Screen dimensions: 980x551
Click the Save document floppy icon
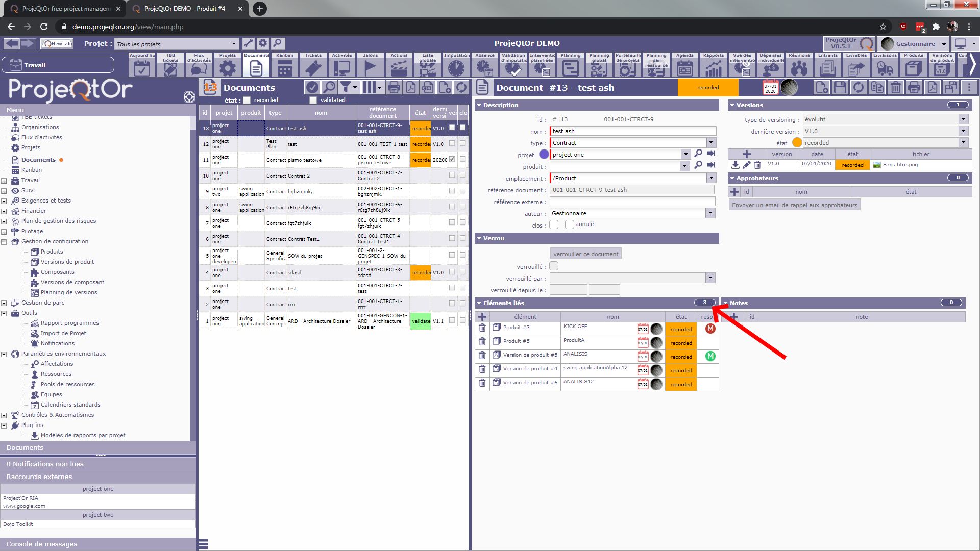(840, 88)
